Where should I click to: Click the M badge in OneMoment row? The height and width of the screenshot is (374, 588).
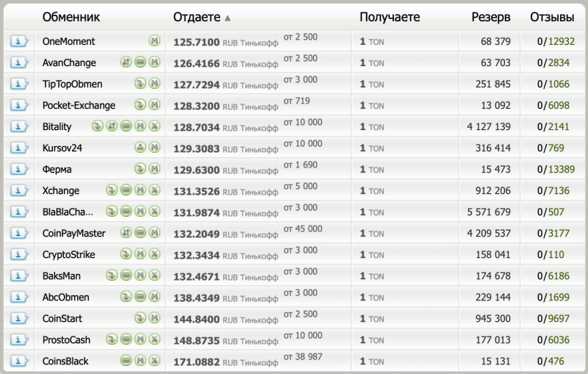[154, 40]
